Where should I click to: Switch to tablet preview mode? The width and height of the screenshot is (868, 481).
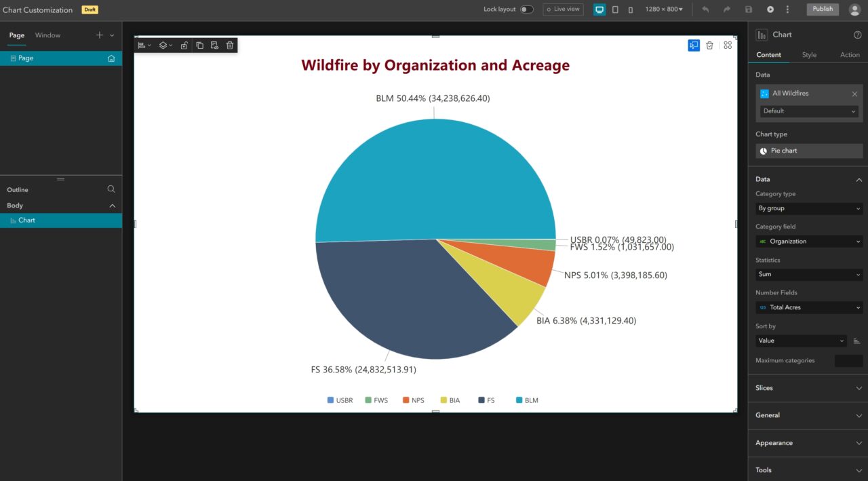(x=615, y=9)
